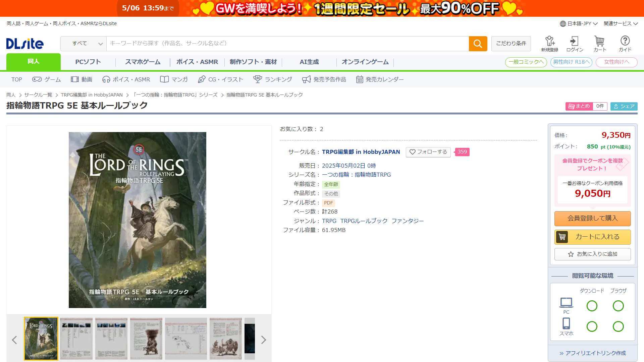The width and height of the screenshot is (644, 362).
Task: Open the 制作ソフト・素材 tab
Action: point(253,62)
